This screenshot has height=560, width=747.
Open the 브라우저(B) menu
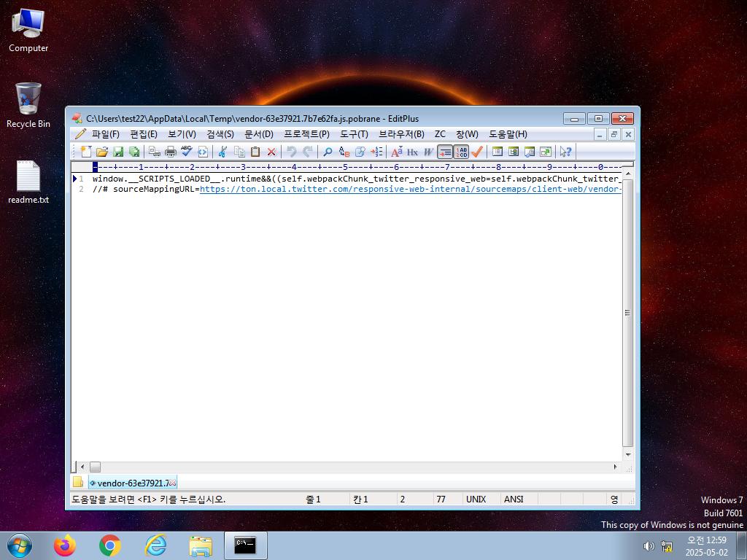401,134
